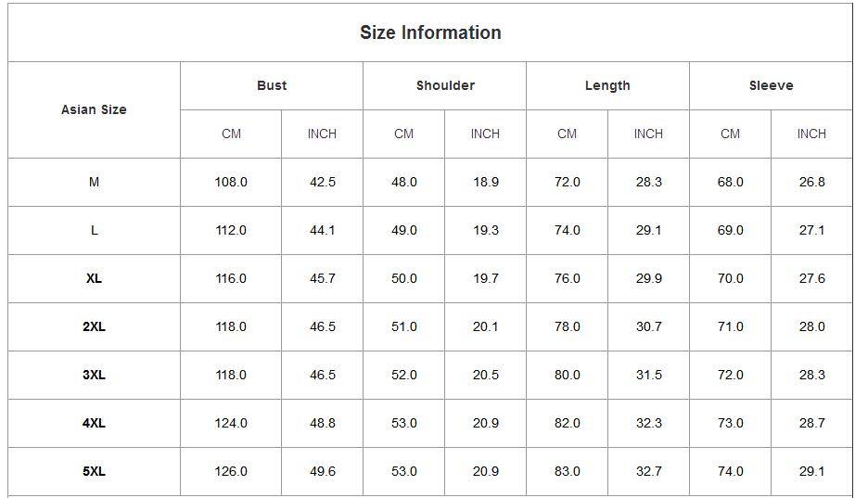Select the Bust column header
The height and width of the screenshot is (498, 868).
tap(272, 85)
